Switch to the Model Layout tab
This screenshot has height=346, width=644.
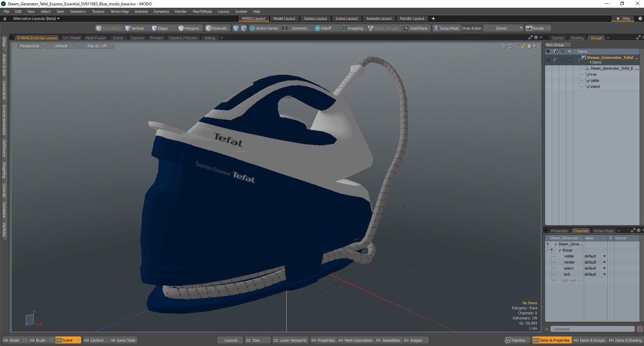284,19
